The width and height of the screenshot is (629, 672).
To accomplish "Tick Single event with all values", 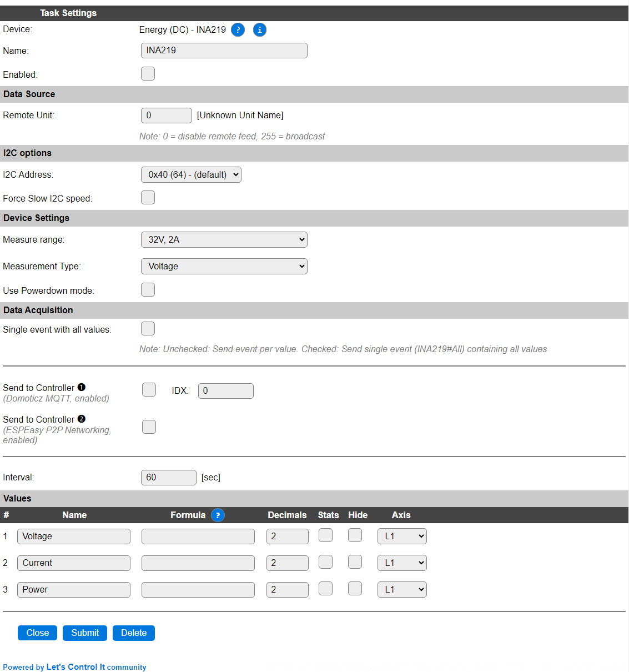I will [148, 329].
